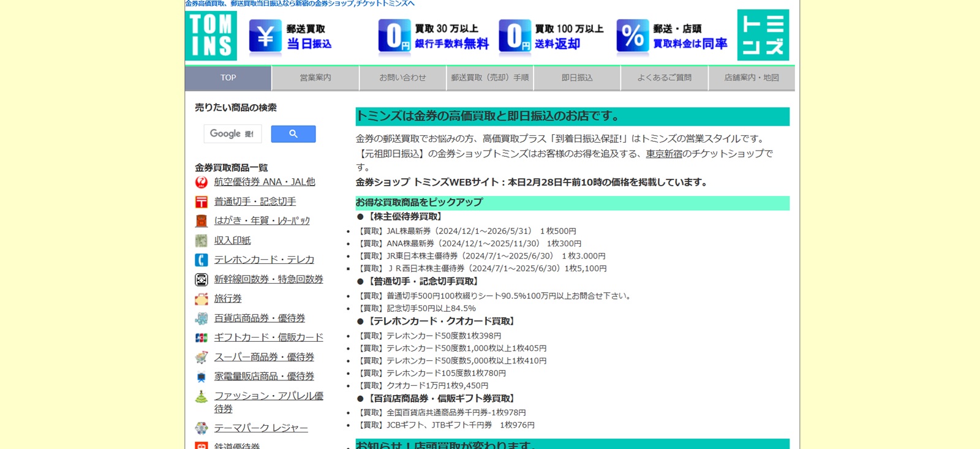This screenshot has width=980, height=449.
Task: Open the はがき・年賀・レターパック link
Action: (x=262, y=221)
